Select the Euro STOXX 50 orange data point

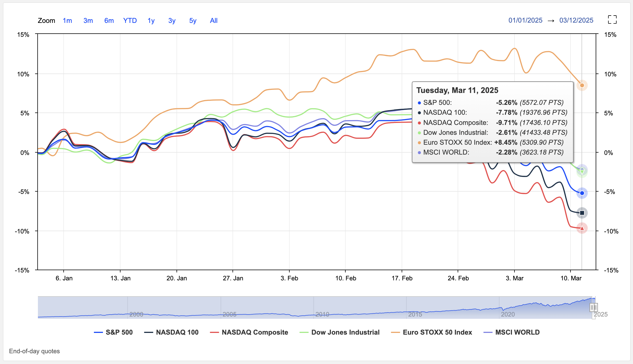[582, 85]
